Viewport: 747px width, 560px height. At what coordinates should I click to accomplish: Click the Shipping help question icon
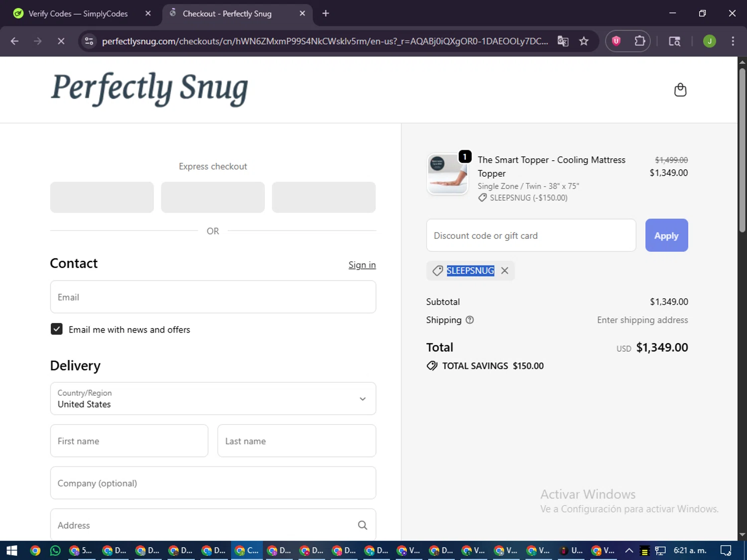tap(470, 320)
